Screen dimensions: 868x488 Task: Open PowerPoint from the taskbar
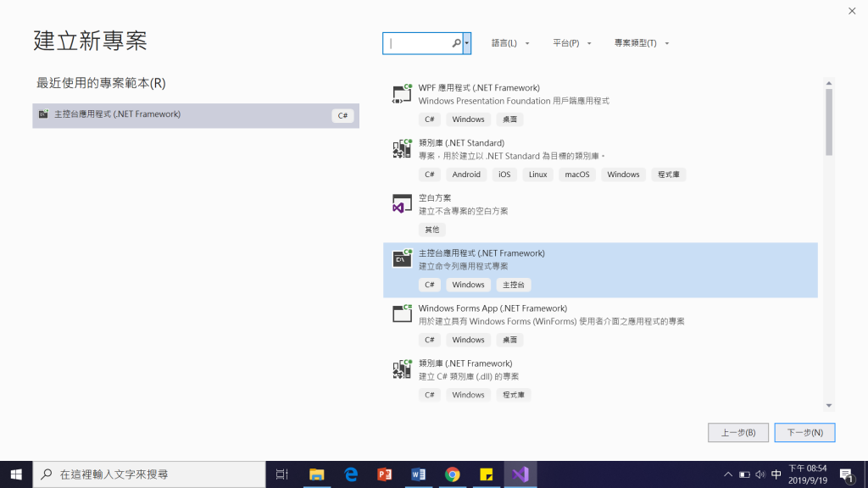click(385, 474)
